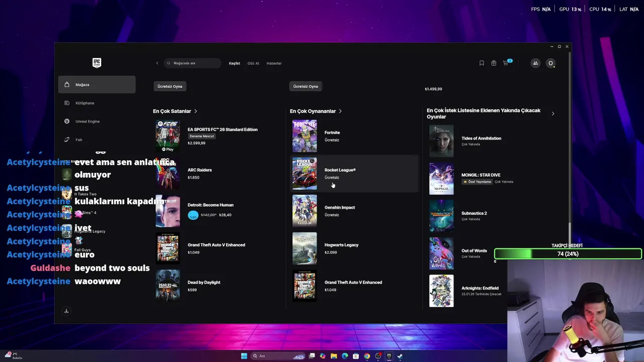This screenshot has height=362, width=644.
Task: Click the 'Deneme Mevcut' badge
Action: [x=202, y=136]
